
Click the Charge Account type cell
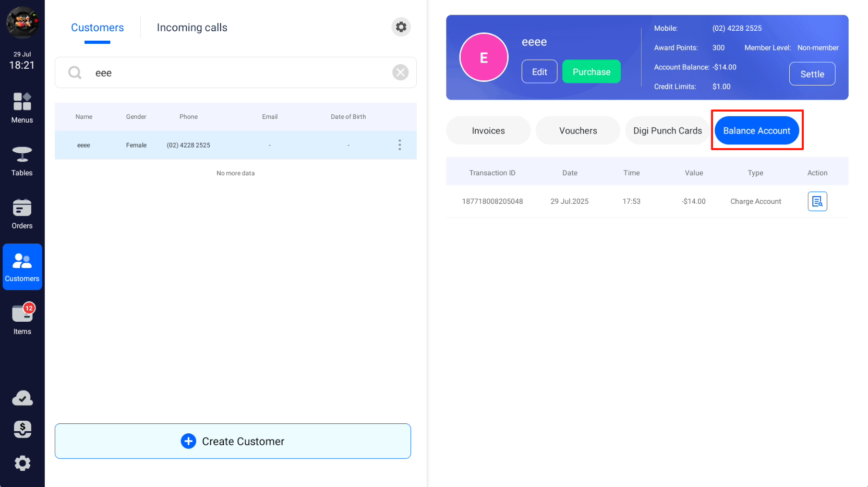755,201
